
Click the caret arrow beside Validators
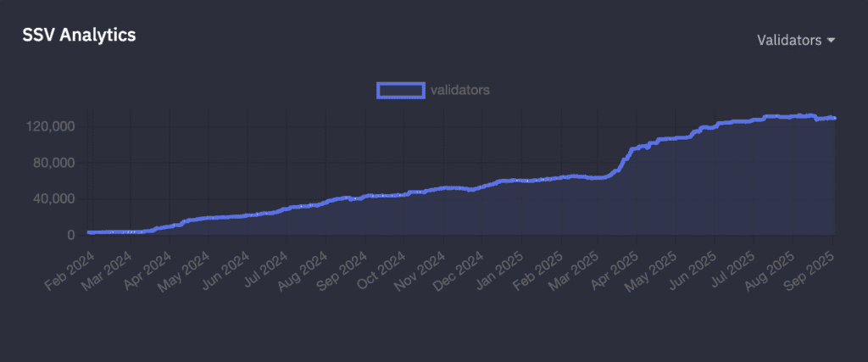point(831,40)
